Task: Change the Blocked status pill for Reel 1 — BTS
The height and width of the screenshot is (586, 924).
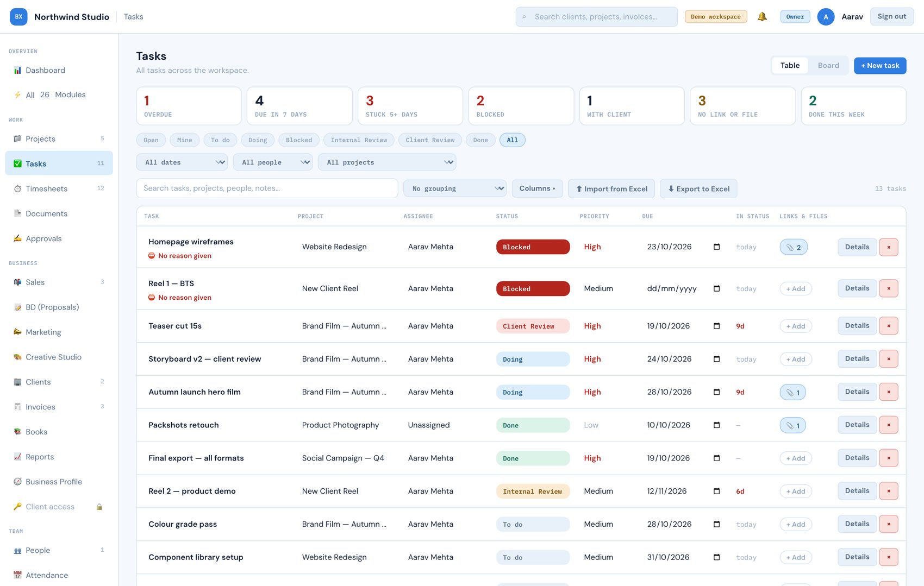Action: pyautogui.click(x=533, y=288)
